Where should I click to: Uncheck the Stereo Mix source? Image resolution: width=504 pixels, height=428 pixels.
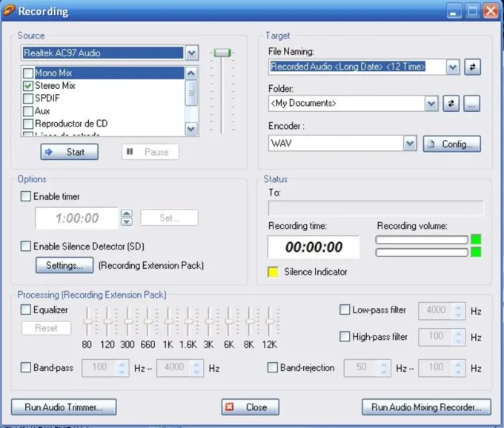(x=28, y=86)
